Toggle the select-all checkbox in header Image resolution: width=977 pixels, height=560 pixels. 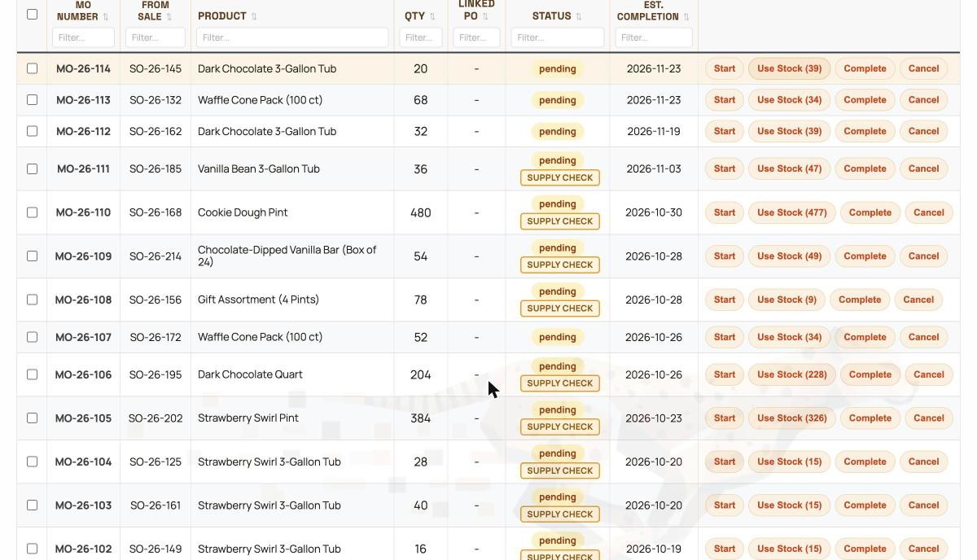(32, 14)
